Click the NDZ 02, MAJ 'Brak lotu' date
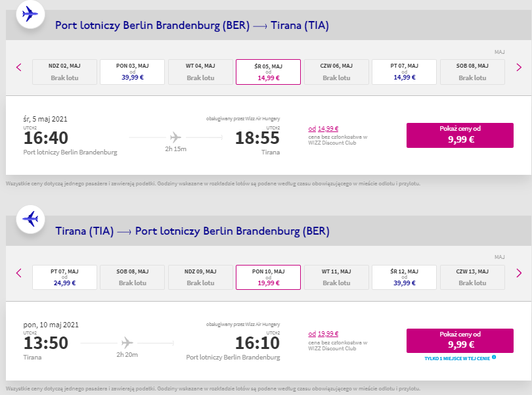The height and width of the screenshot is (395, 532). coord(64,72)
